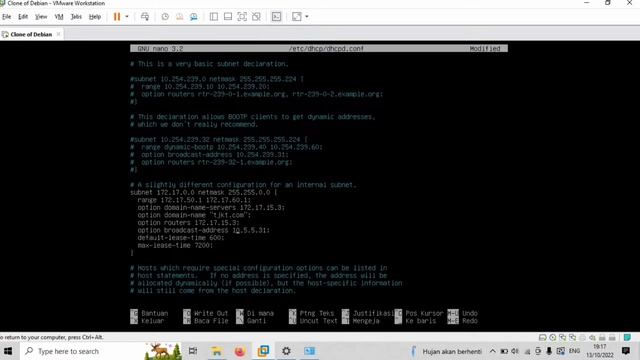
Task: Click the 'option routers 172.17.15.3;' line
Action: click(x=188, y=223)
